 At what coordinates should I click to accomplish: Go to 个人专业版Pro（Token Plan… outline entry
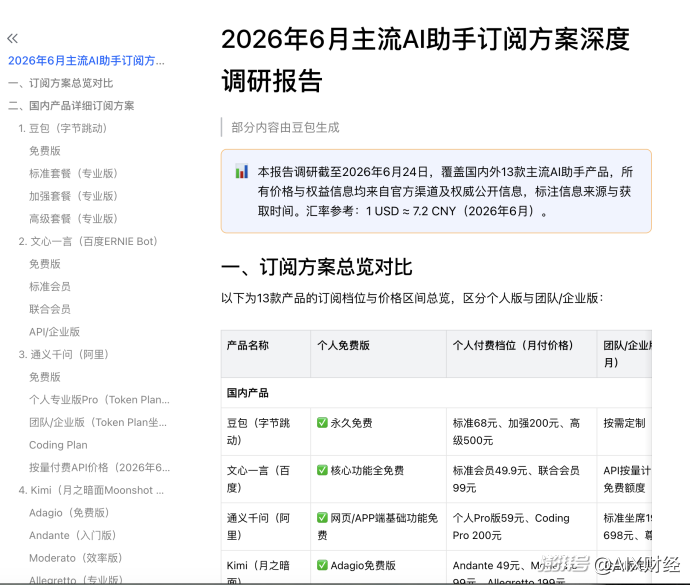[99, 400]
